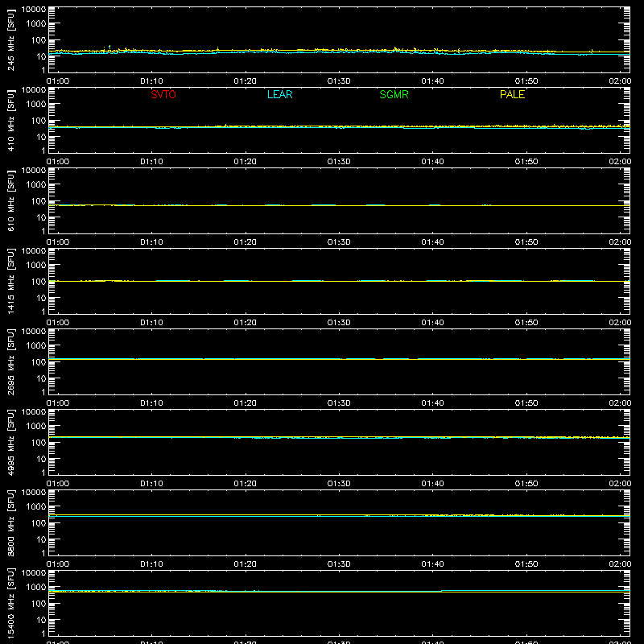Screen dimensions: 644x644
Task: Click the 100 tick of 15400 MHz plot
Action: coord(39,604)
